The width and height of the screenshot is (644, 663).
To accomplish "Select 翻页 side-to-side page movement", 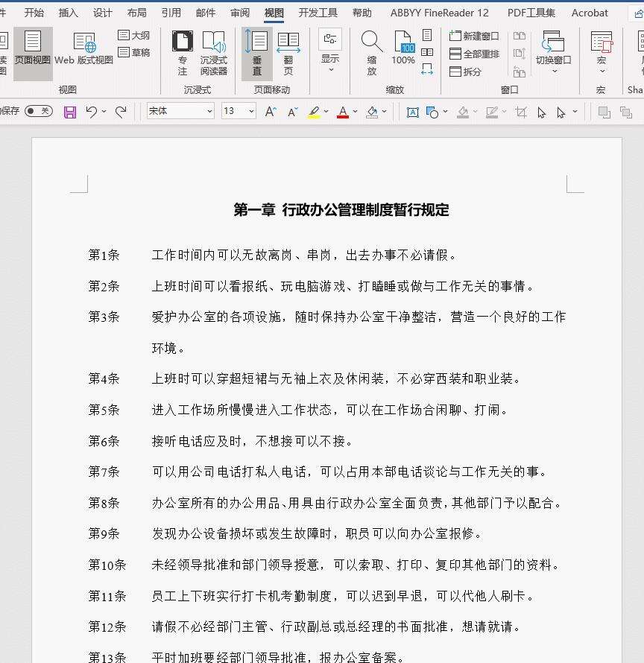I will click(288, 53).
